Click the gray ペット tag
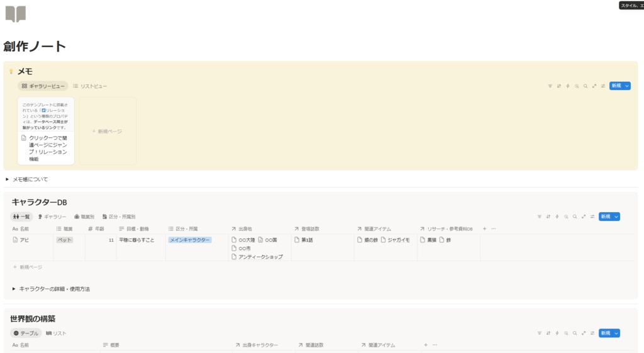The width and height of the screenshot is (644, 353). 65,240
